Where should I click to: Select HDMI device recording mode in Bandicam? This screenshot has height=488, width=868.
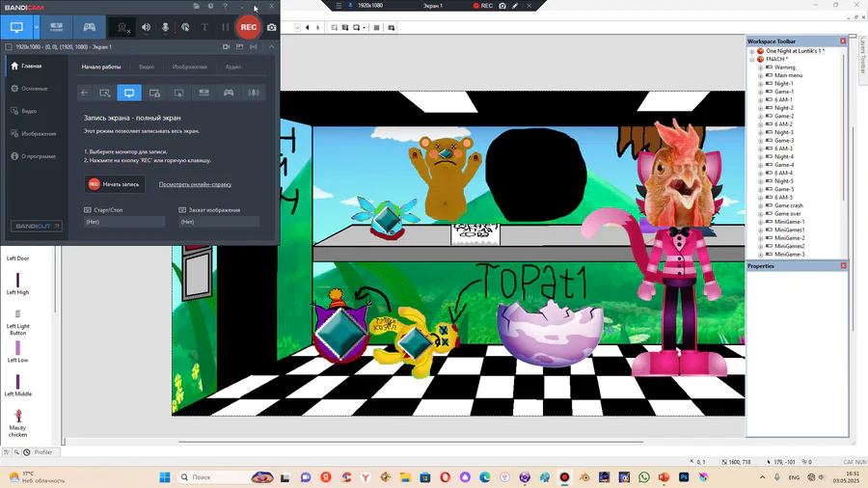[57, 27]
